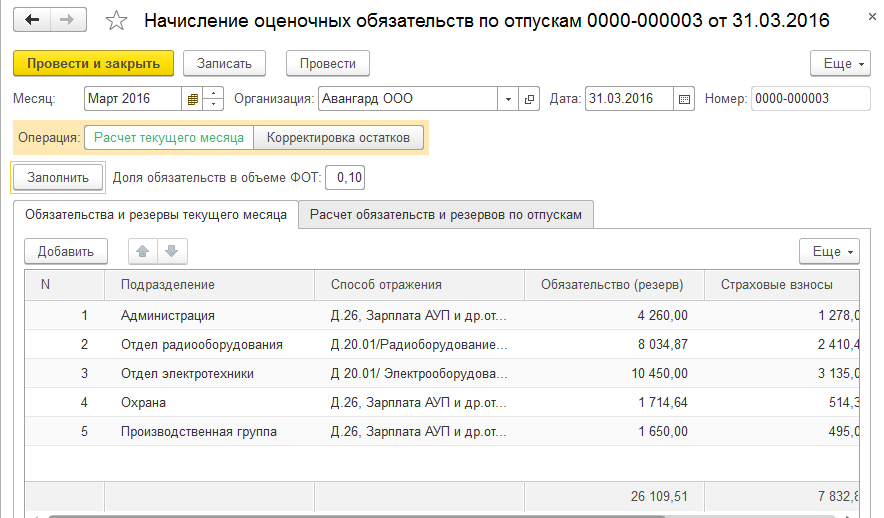Open the month picker calendar icon
Screen dimensions: 884x518
coord(192,99)
